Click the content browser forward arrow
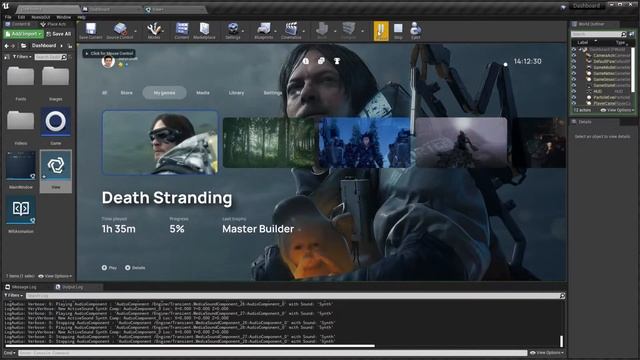This screenshot has height=360, width=640. [13, 46]
